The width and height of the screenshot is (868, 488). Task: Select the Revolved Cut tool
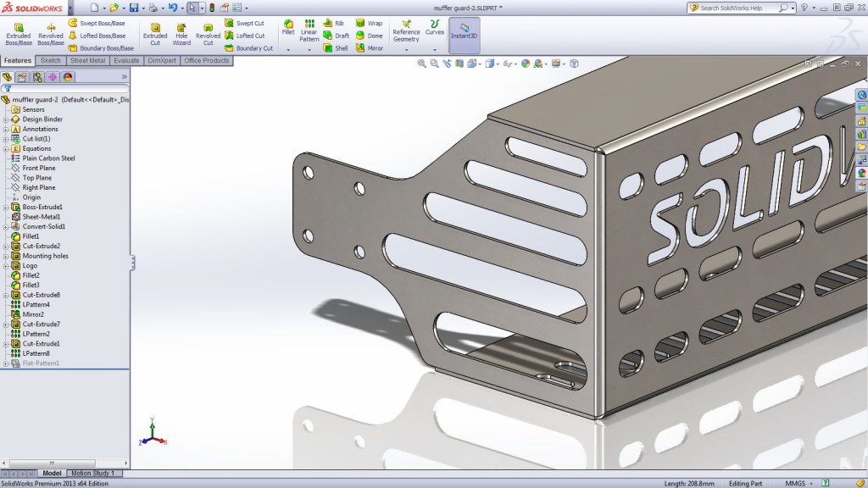pos(208,34)
